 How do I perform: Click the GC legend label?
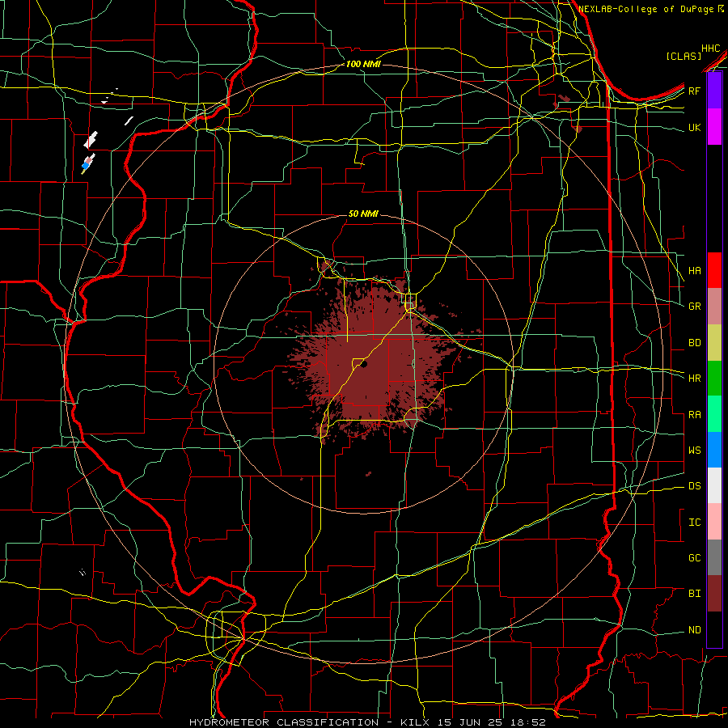pyautogui.click(x=695, y=558)
